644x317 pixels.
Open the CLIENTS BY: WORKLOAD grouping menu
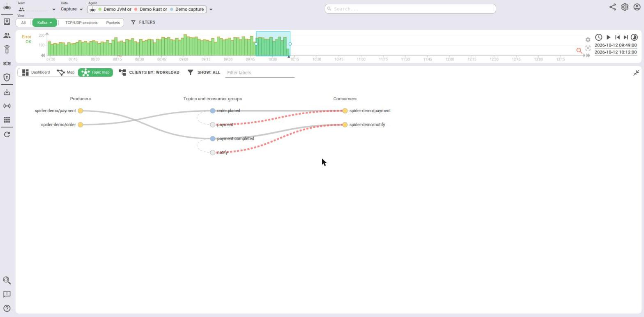149,72
